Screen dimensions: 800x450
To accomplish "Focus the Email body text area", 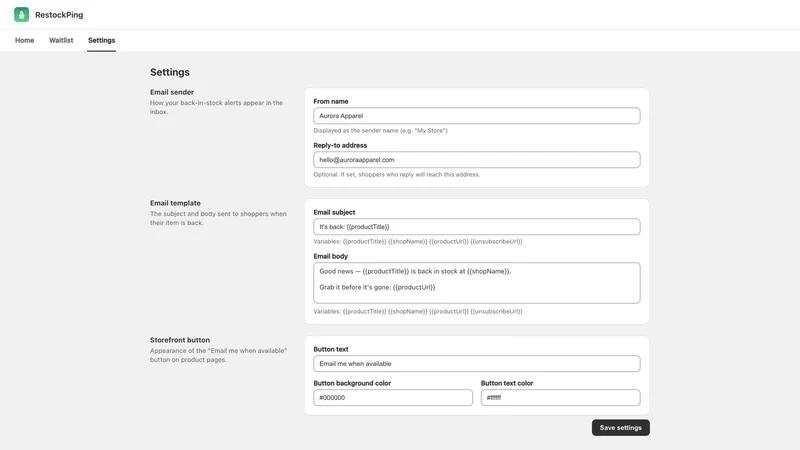I will click(477, 283).
